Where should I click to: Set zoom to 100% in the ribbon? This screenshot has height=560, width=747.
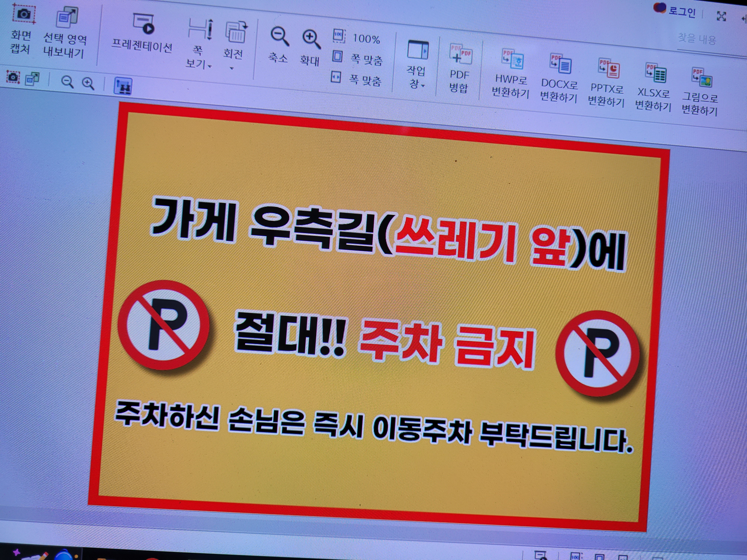coord(357,37)
